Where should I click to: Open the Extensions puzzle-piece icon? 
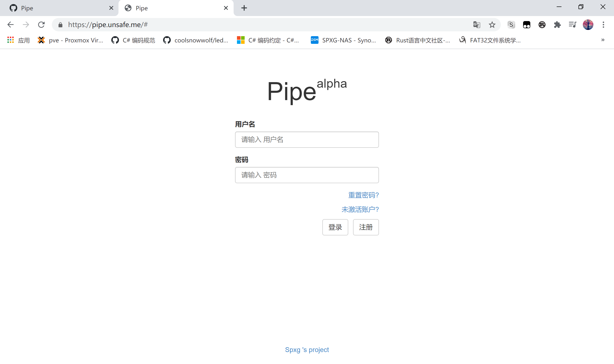point(557,25)
